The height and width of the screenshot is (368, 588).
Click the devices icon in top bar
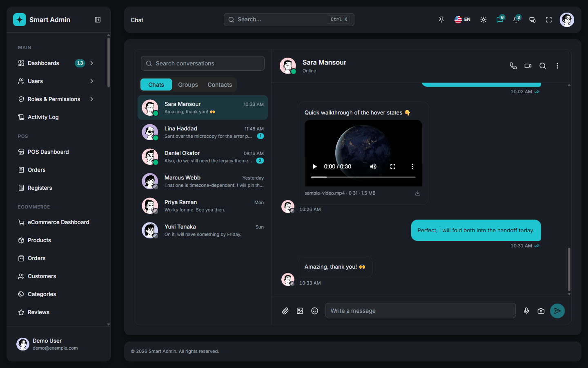click(532, 20)
